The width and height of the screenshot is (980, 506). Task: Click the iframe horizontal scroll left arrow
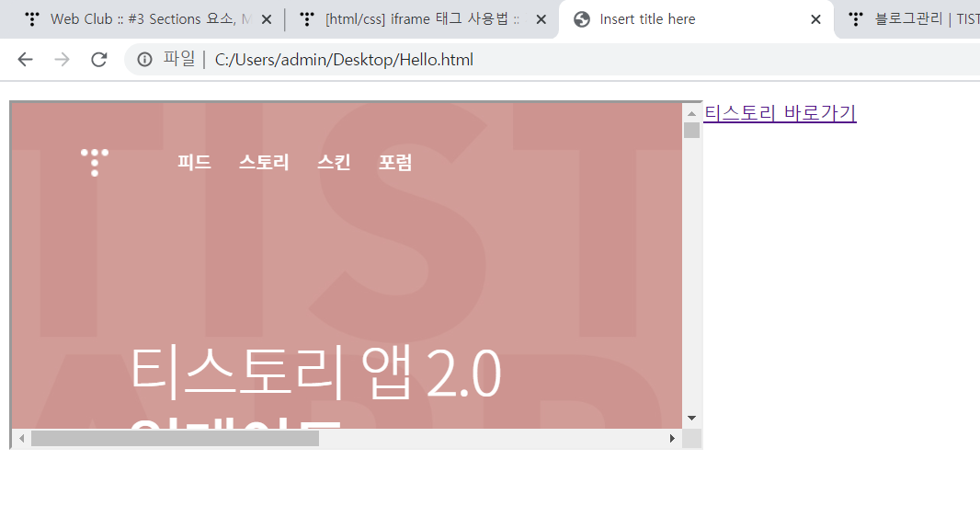click(x=22, y=439)
